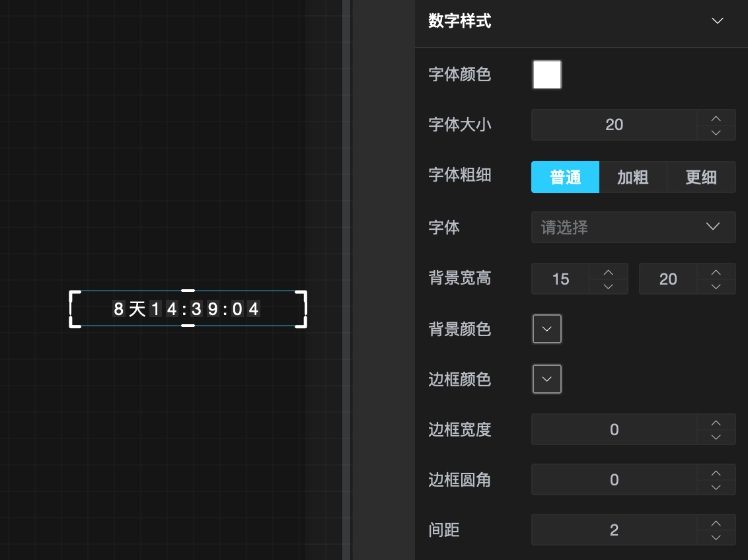Click the 数字样式 section header title
Image resolution: width=748 pixels, height=560 pixels.
tap(459, 21)
